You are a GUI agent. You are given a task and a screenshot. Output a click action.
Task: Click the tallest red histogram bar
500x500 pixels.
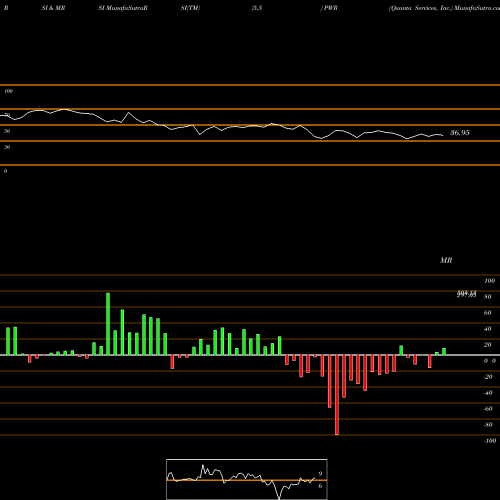(x=337, y=395)
